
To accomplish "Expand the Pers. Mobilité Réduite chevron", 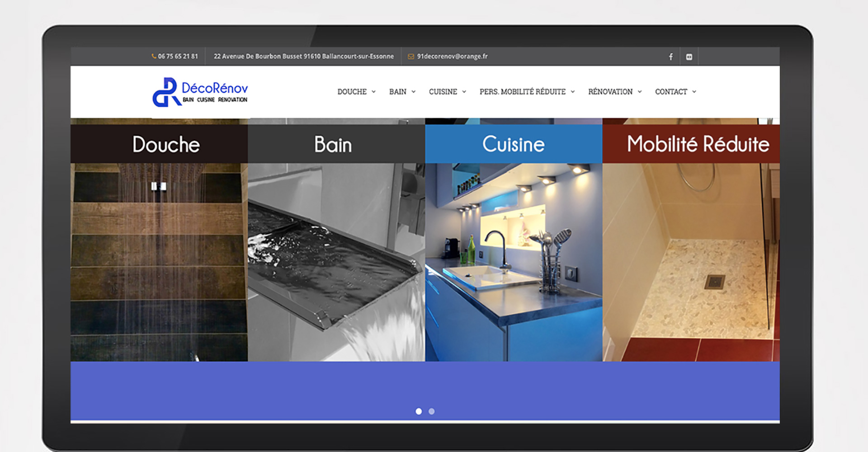I will pos(573,92).
